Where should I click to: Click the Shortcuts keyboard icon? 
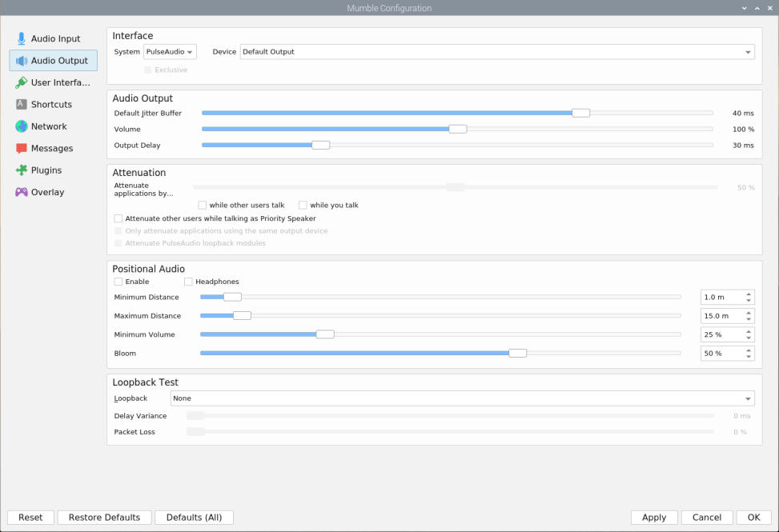[x=22, y=105]
